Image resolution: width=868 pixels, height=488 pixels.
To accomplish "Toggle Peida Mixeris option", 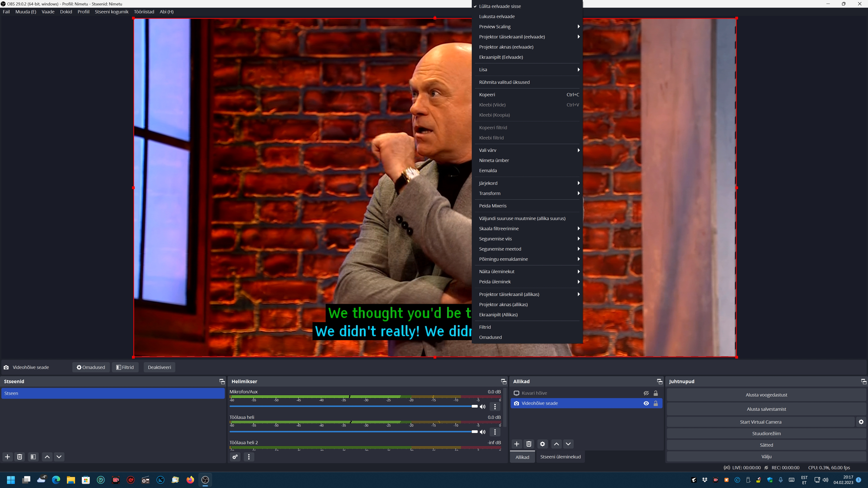I will pos(527,205).
